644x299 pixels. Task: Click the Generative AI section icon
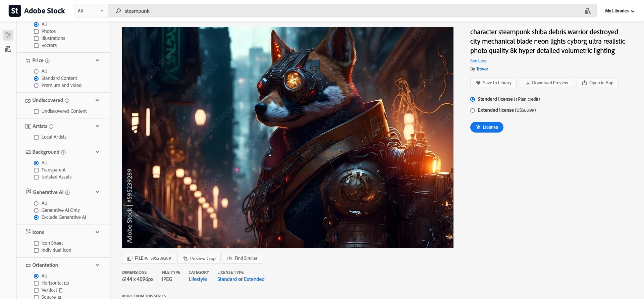(29, 191)
